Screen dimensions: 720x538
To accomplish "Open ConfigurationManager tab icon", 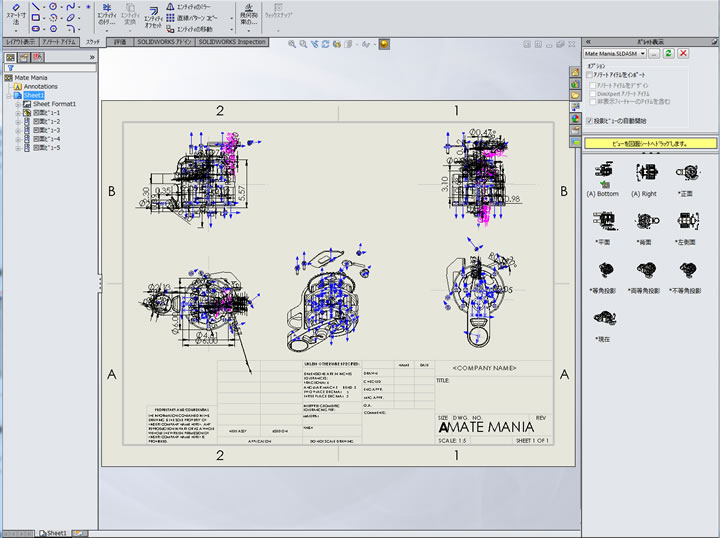I will coord(38,57).
